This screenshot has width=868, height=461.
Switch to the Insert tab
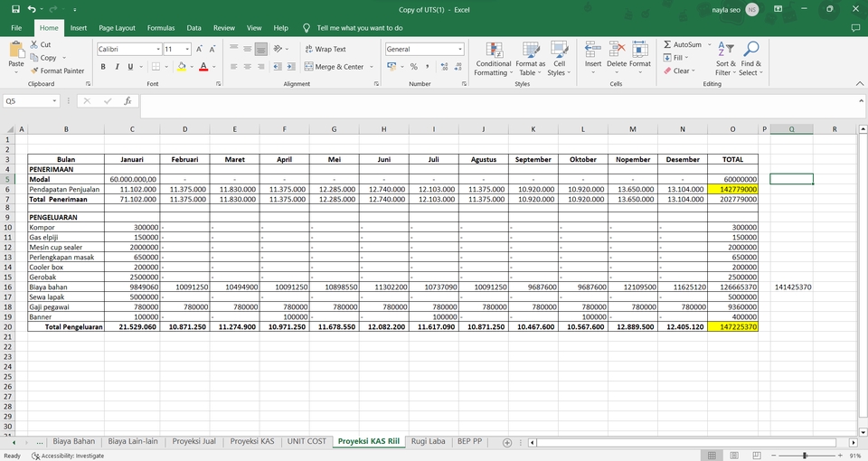coord(79,28)
